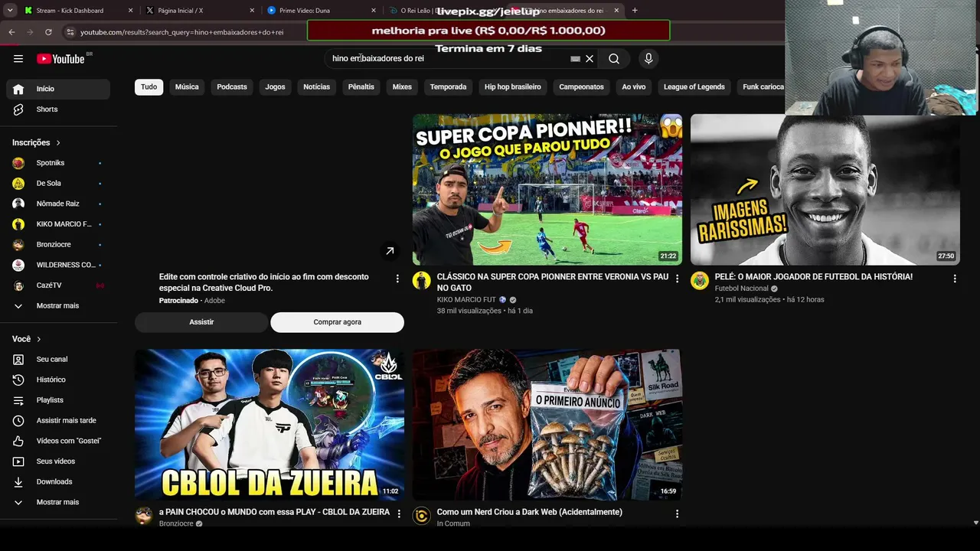Screen dimensions: 980x551
Task: Open the Bronziocre channel name under the CBLOL video
Action: (x=176, y=523)
